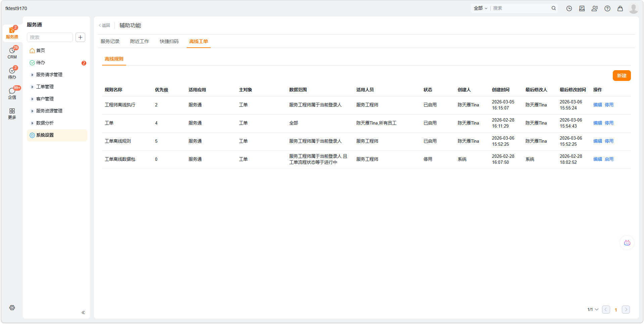Open the 服务通 app in the left rail
644x324 pixels.
[x=12, y=33]
